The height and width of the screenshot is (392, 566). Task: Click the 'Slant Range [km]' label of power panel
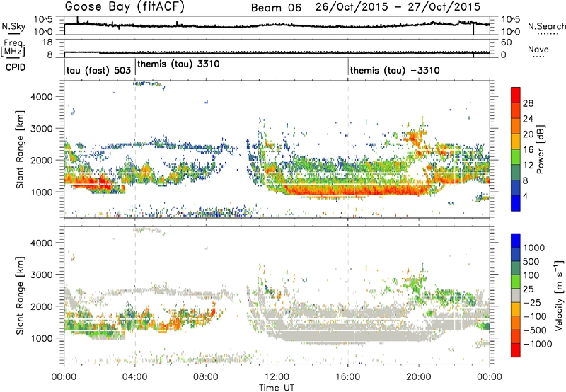pyautogui.click(x=20, y=149)
